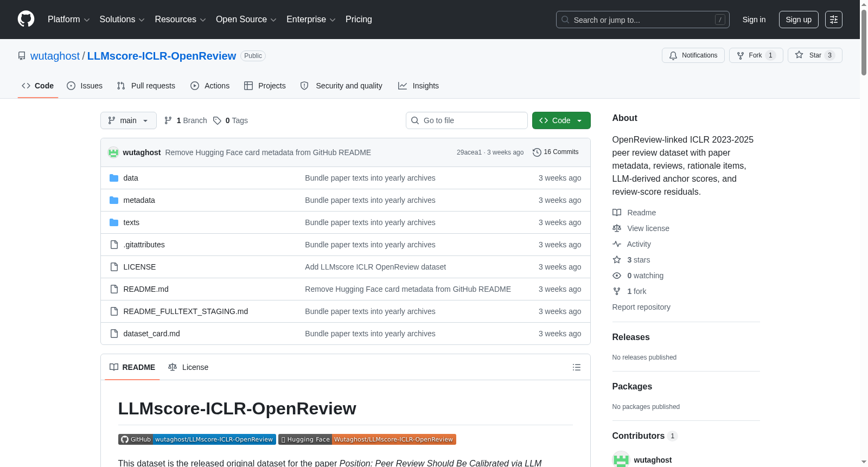Viewport: 868px width, 467px height.
Task: Open the main branch selector dropdown
Action: point(129,120)
